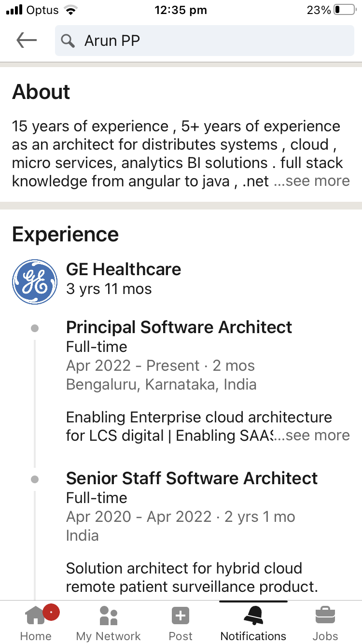362x644 pixels.
Task: Tap the Post plus icon
Action: coord(181,616)
